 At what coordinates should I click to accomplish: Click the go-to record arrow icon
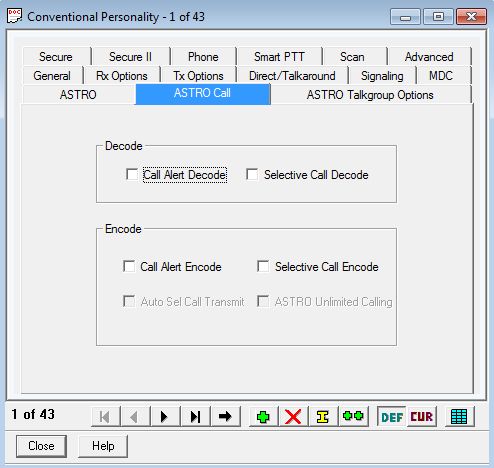[x=225, y=417]
